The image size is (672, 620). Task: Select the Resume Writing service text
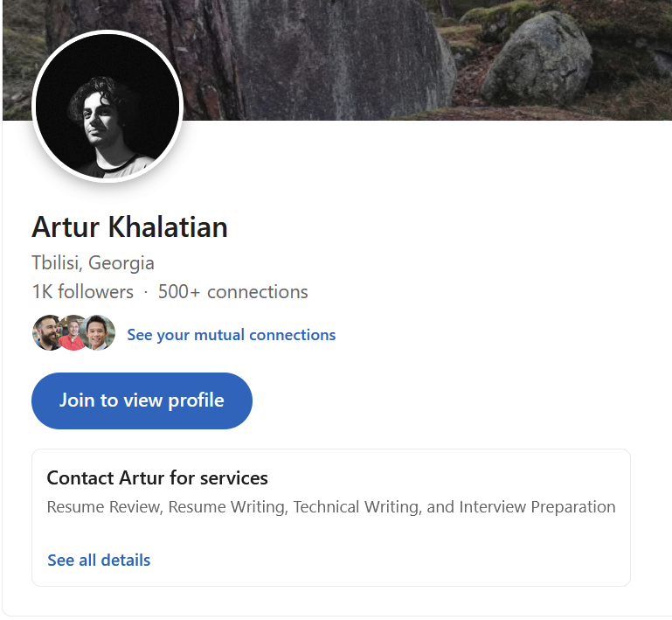(x=226, y=507)
